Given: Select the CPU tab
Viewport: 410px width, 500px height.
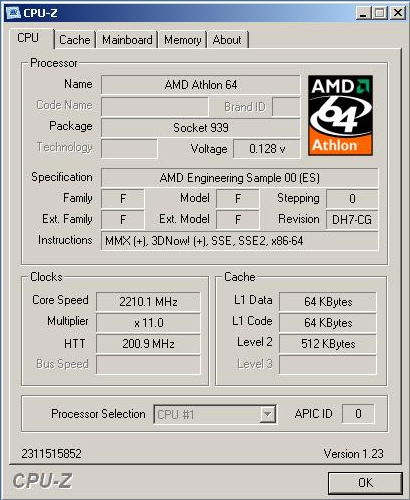Looking at the screenshot, I should click(x=30, y=38).
